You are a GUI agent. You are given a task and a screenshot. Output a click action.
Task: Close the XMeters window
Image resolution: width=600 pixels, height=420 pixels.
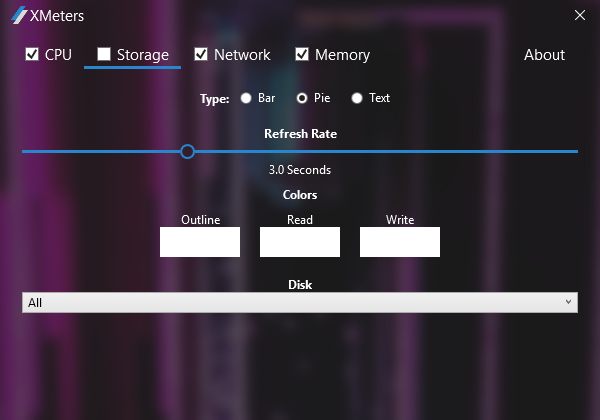coord(579,15)
